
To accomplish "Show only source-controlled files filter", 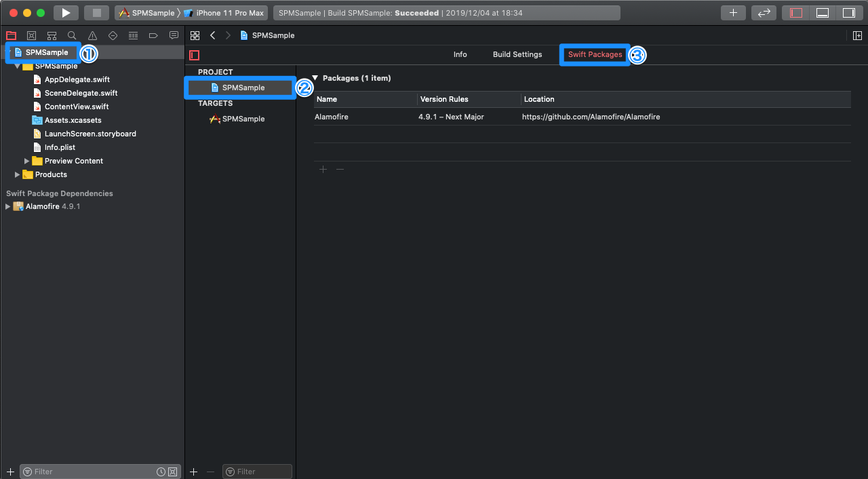I will tap(172, 472).
